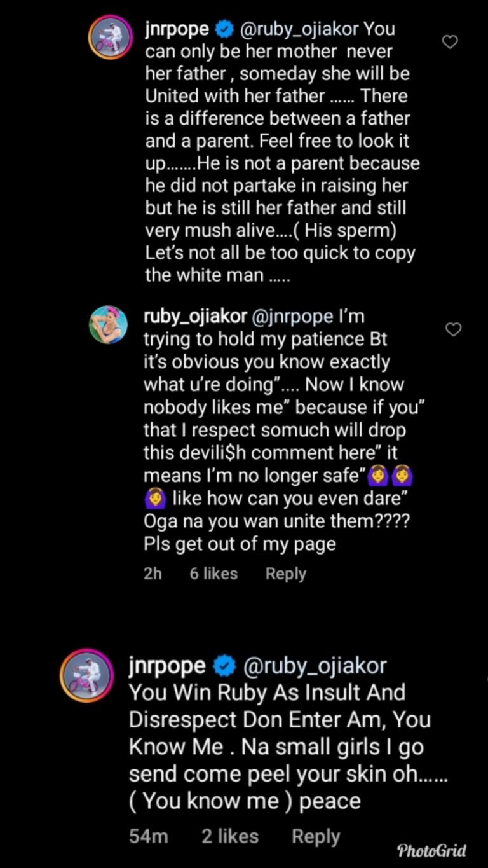Click the PhotoGrid watermark
The image size is (488, 868).
click(x=431, y=851)
